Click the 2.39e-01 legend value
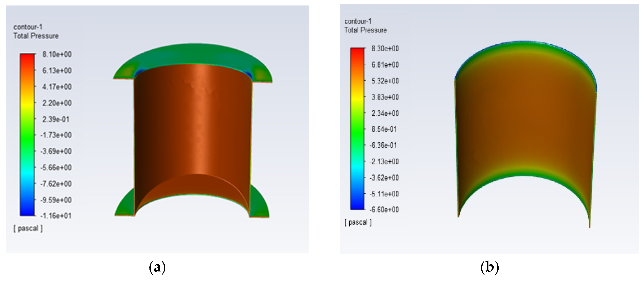 pyautogui.click(x=55, y=119)
